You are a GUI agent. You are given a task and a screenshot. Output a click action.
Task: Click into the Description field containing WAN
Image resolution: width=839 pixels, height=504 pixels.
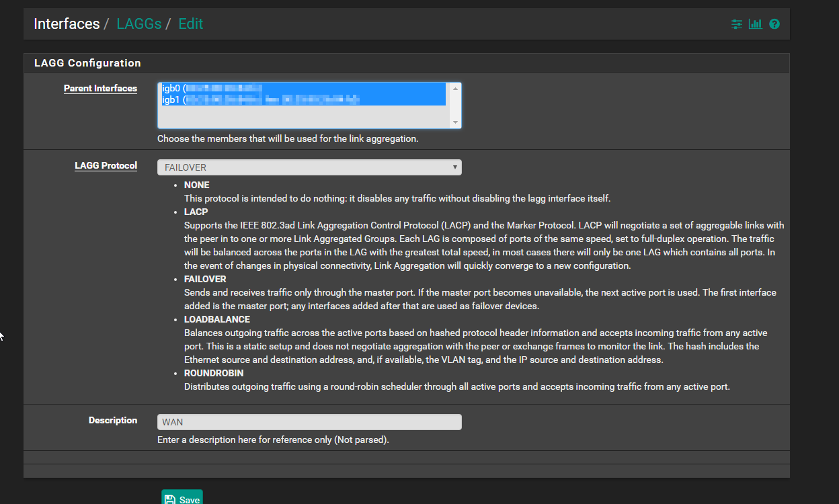(x=309, y=422)
